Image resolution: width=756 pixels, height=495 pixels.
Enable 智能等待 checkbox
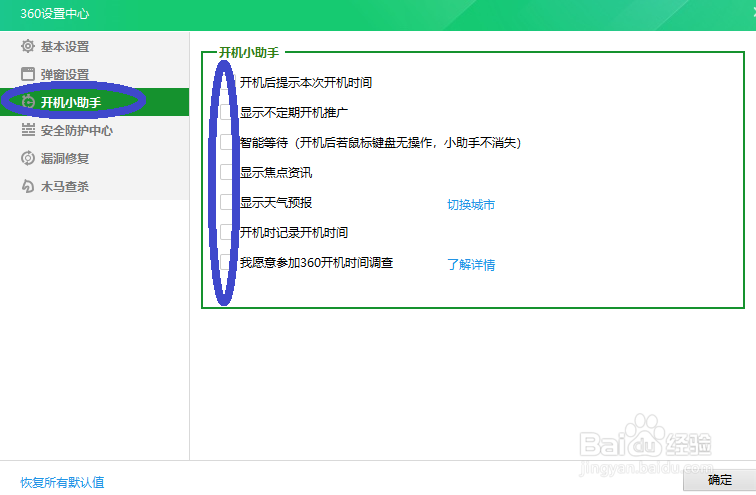pos(226,142)
